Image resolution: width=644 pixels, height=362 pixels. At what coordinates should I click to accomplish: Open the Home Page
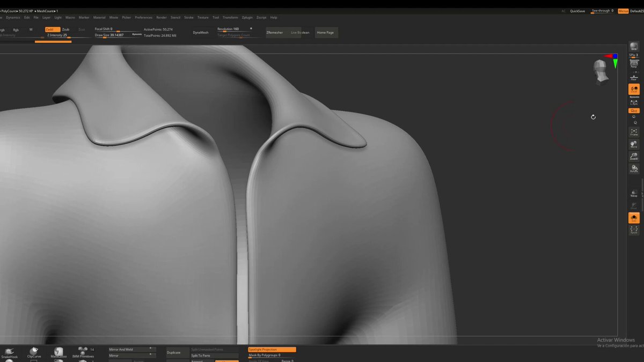pyautogui.click(x=326, y=33)
